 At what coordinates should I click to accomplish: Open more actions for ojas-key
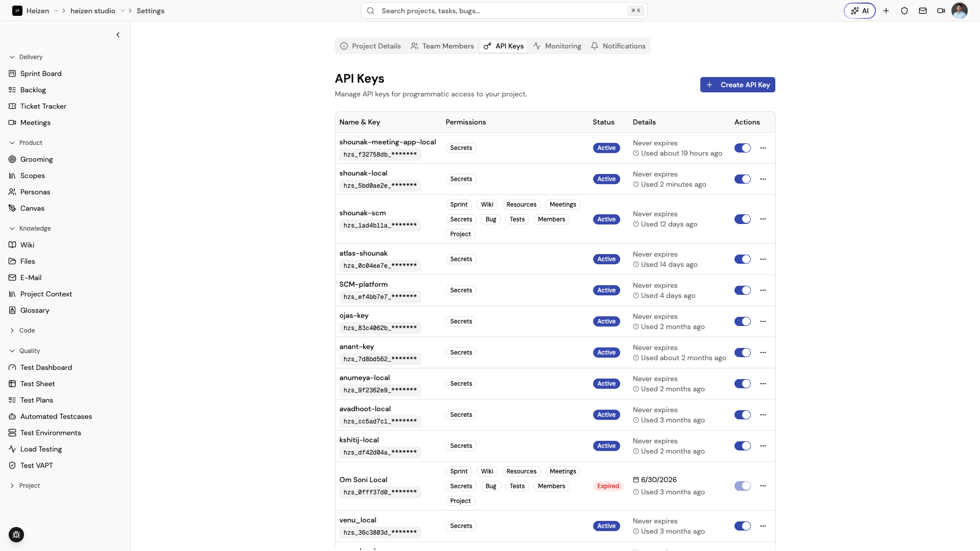tap(763, 321)
